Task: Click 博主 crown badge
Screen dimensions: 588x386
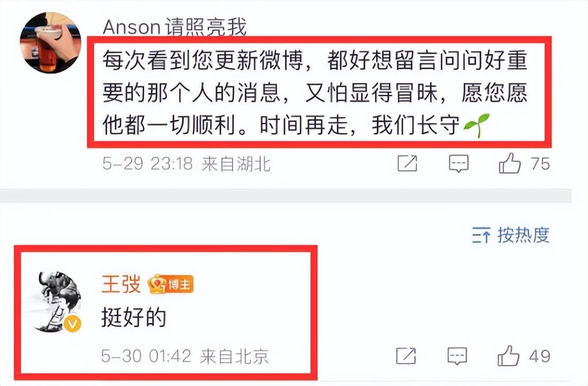Action: pyautogui.click(x=171, y=284)
